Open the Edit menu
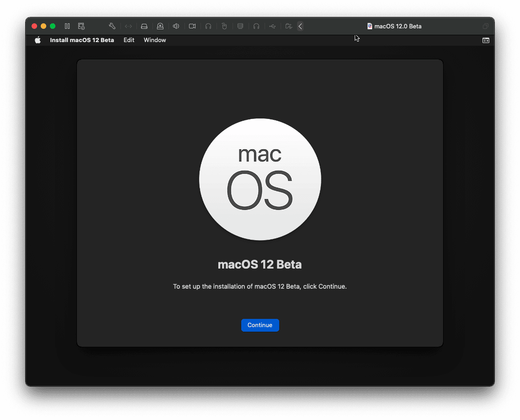Viewport: 520px width, 420px height. click(129, 40)
